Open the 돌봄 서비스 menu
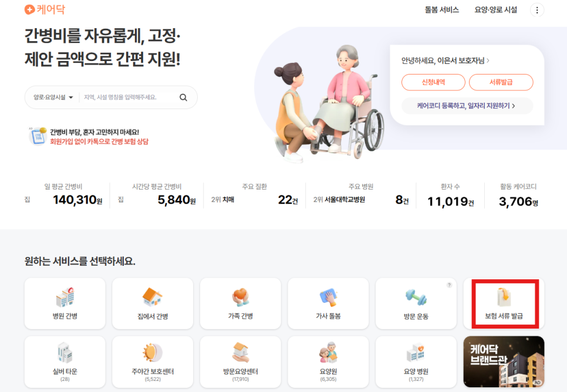Image resolution: width=567 pixels, height=392 pixels. pyautogui.click(x=441, y=10)
